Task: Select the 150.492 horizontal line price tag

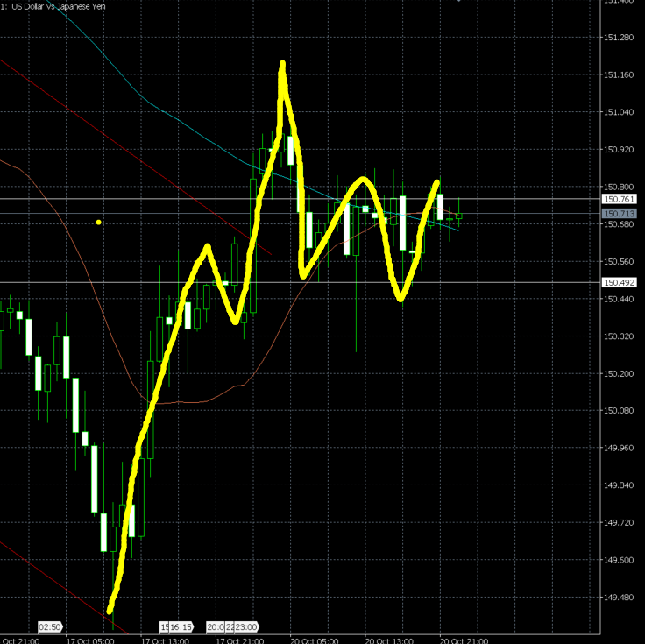Action: 620,282
